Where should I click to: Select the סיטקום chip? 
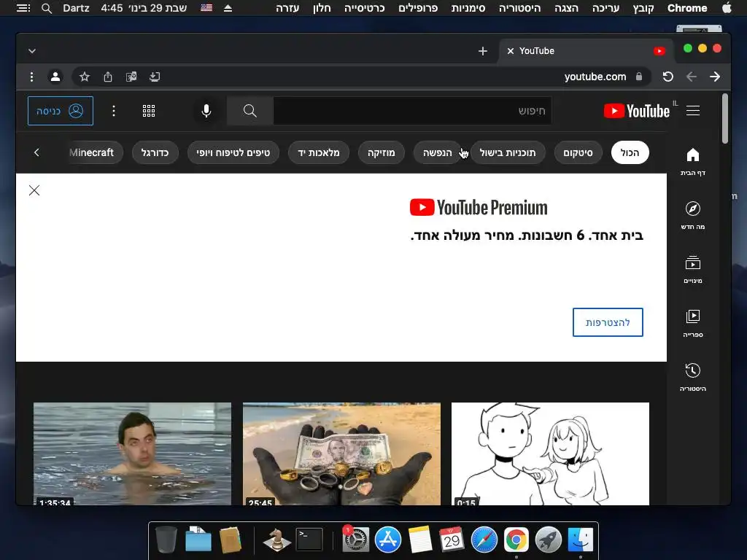[x=578, y=152]
